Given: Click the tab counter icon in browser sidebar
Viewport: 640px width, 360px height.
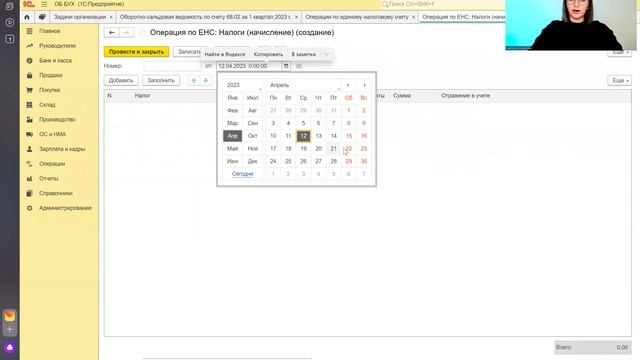Looking at the screenshot, I should (x=10, y=39).
